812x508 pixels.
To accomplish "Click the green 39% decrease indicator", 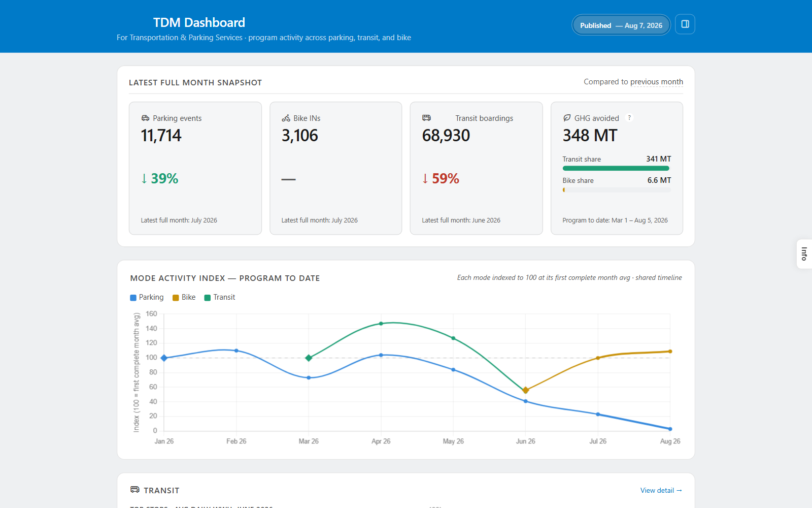I will coord(159,178).
